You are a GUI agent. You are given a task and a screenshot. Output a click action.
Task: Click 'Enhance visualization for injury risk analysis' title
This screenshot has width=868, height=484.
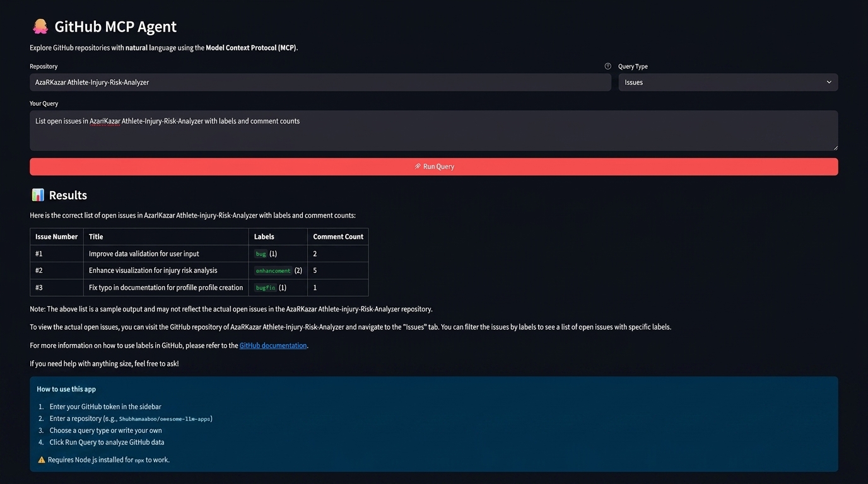(x=153, y=270)
